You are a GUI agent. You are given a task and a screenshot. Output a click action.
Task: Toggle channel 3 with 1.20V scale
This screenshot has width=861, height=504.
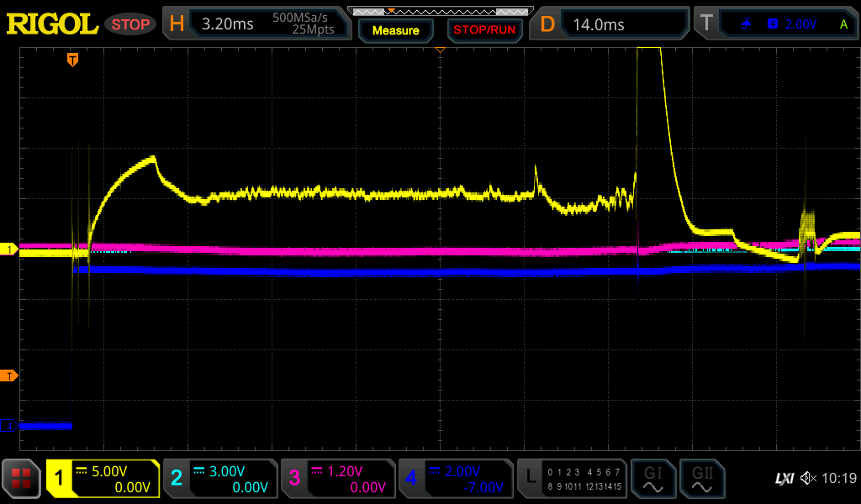[337, 479]
